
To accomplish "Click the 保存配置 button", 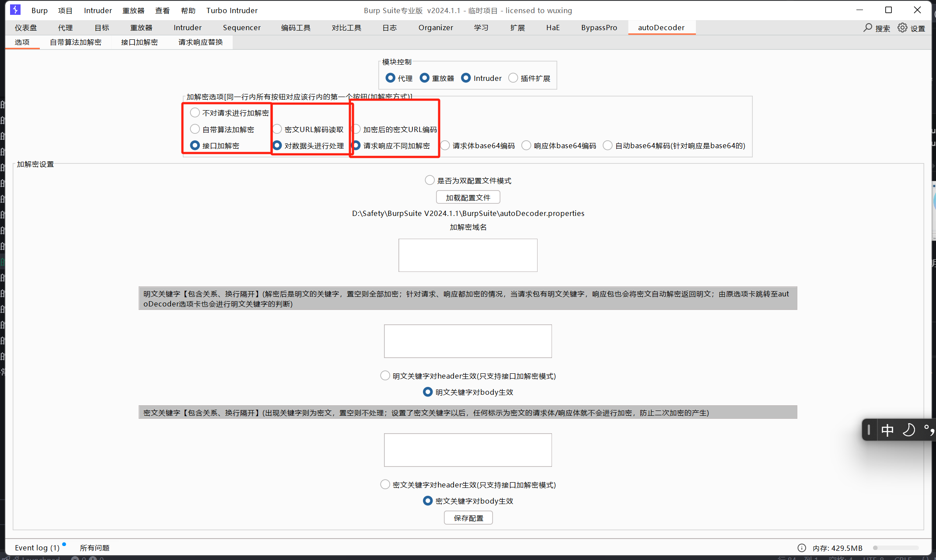I will coord(468,518).
